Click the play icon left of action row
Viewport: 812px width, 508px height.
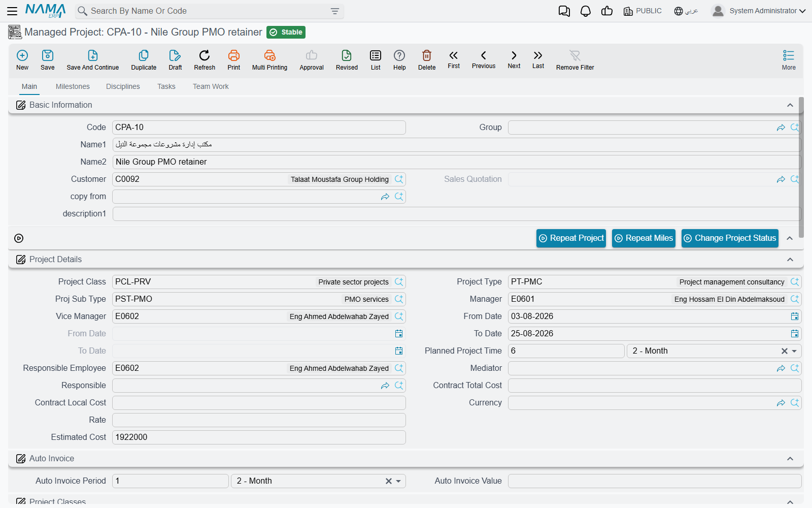(19, 238)
